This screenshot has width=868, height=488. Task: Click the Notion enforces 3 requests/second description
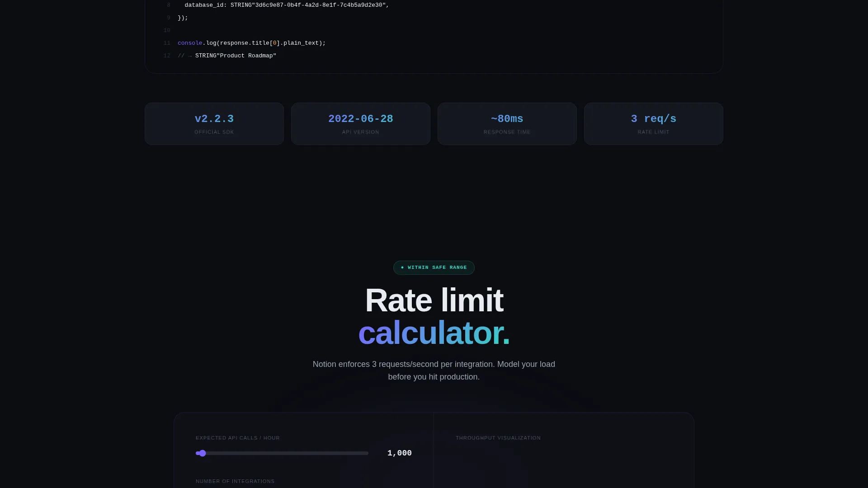tap(434, 371)
